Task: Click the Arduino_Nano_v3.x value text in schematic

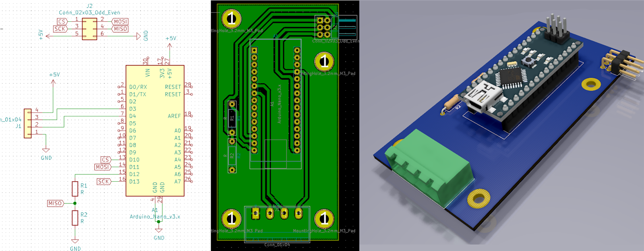Action: click(x=155, y=217)
